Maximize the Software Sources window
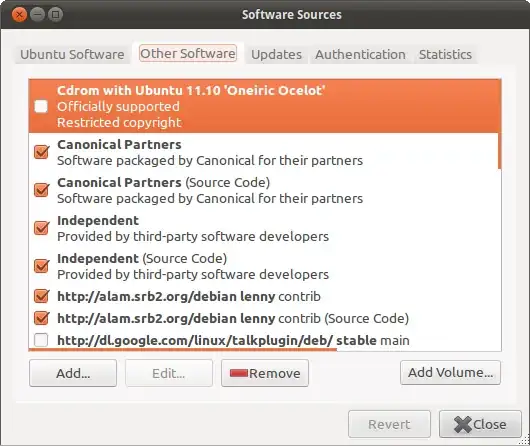Viewport: 530px width, 446px height. point(55,15)
